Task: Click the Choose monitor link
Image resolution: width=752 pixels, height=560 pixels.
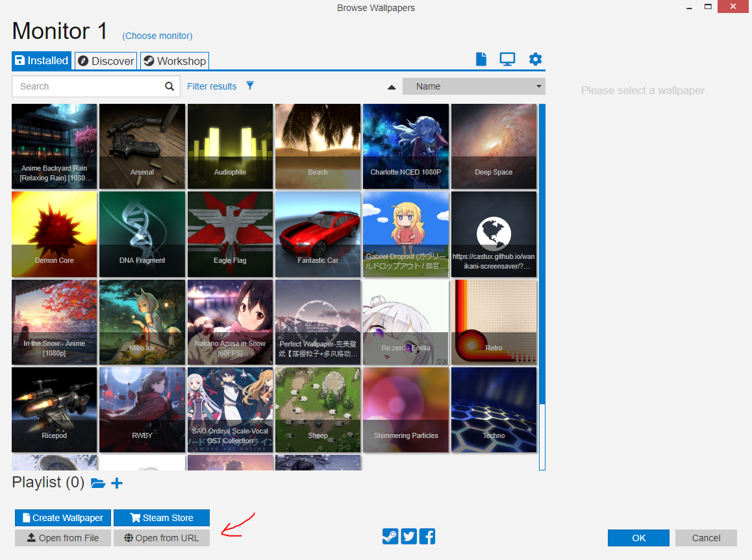Action: tap(157, 36)
